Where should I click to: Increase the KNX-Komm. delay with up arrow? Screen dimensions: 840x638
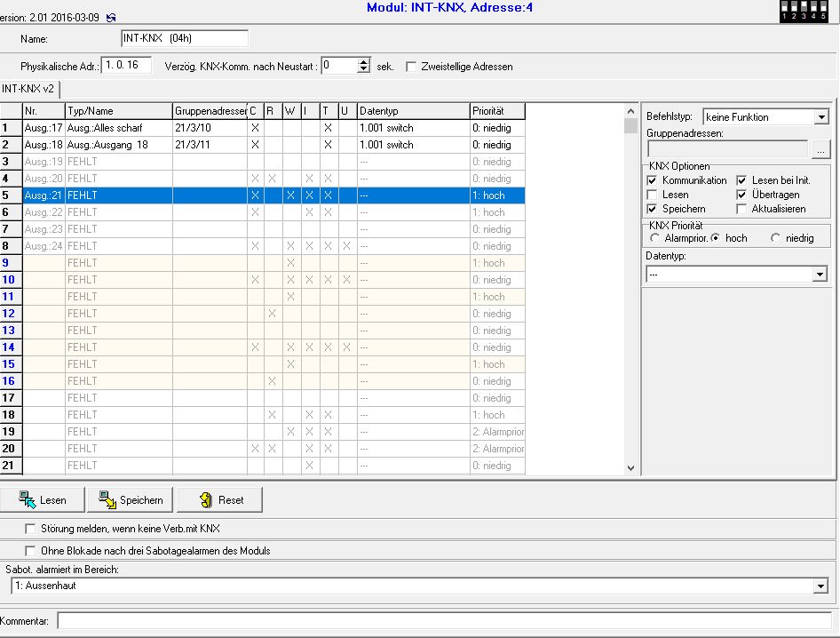pos(363,62)
